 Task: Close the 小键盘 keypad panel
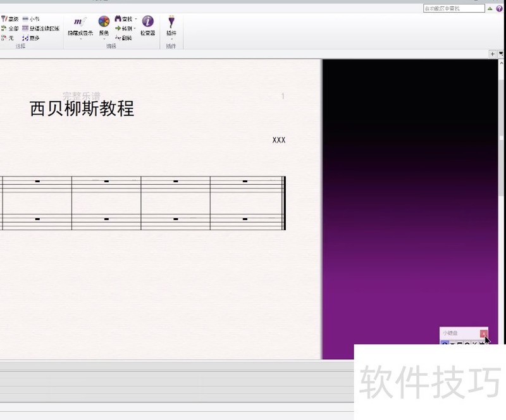(x=483, y=333)
